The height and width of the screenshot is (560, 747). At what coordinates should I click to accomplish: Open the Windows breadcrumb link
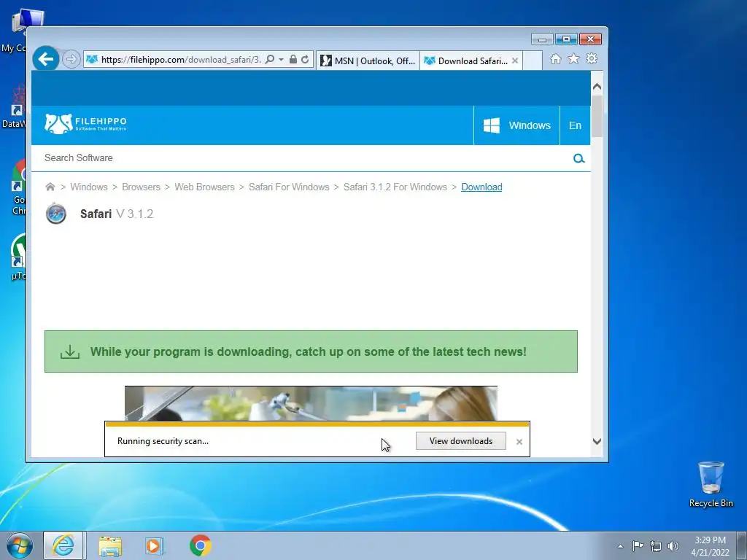pyautogui.click(x=89, y=187)
